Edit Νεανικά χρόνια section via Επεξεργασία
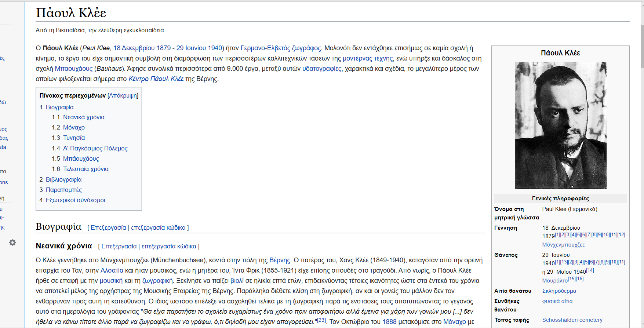Screen dimensions: 644x328 pos(119,246)
